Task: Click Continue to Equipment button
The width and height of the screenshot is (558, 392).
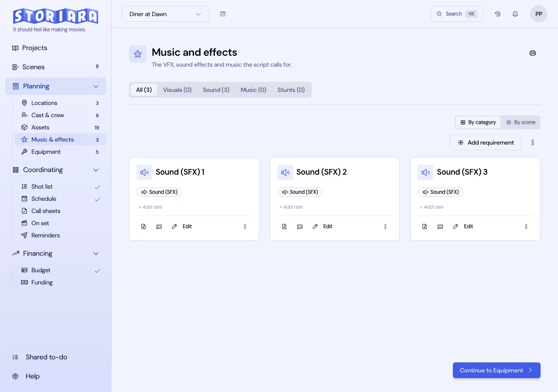Action: pyautogui.click(x=497, y=370)
